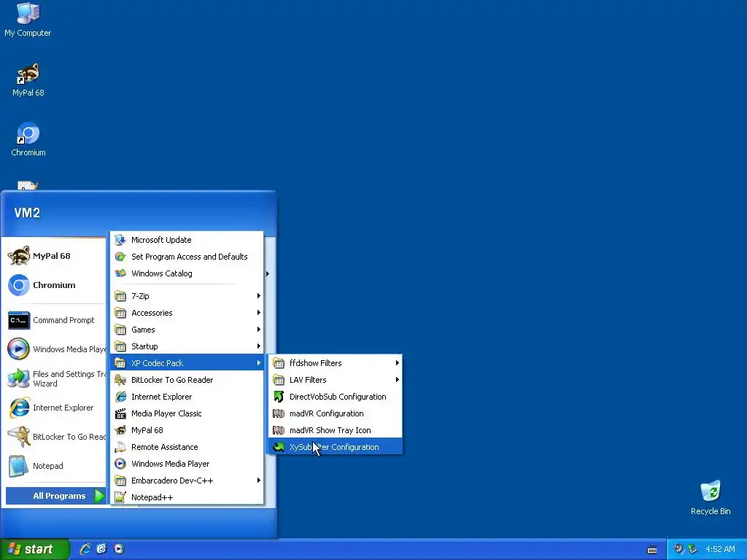Open MyPal 68 in All Programs list
Viewport: 747px width, 560px height.
[187, 430]
